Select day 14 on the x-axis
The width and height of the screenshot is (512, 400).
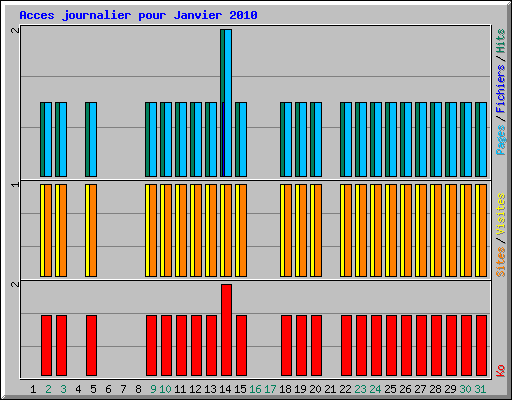pos(225,389)
